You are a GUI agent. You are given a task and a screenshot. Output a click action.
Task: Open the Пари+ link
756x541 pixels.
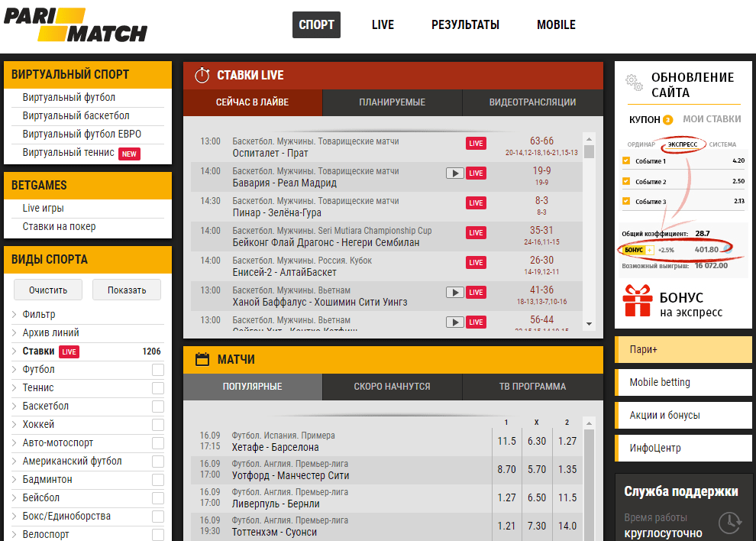point(683,349)
